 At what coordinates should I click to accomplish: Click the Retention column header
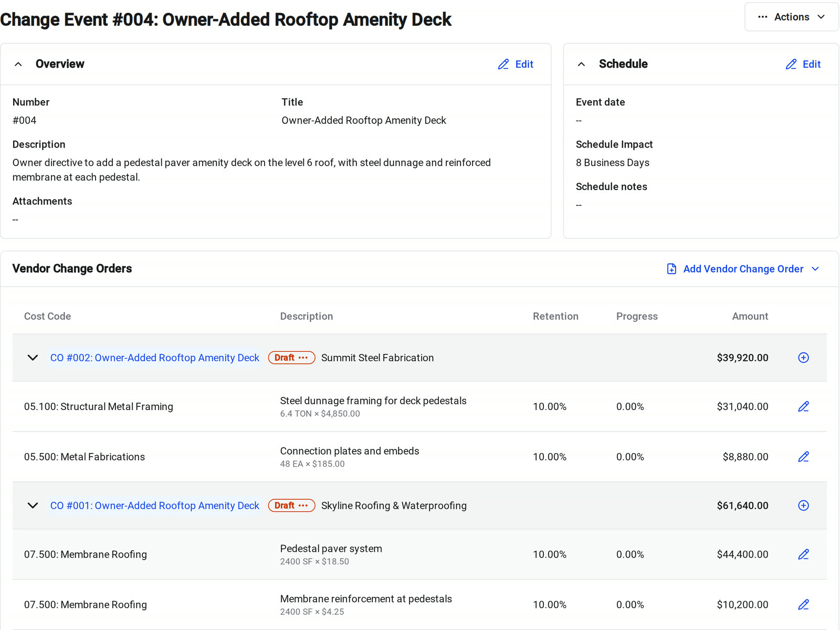click(555, 316)
